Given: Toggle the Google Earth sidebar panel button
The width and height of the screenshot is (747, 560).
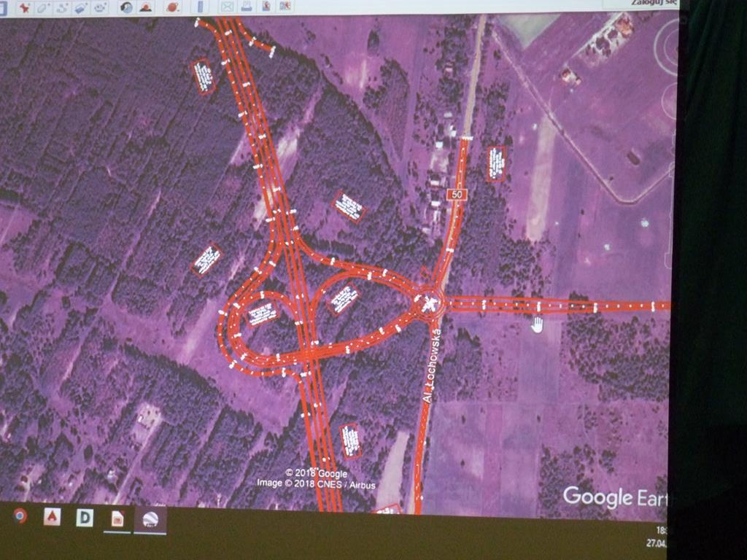Looking at the screenshot, I should coord(2,9).
